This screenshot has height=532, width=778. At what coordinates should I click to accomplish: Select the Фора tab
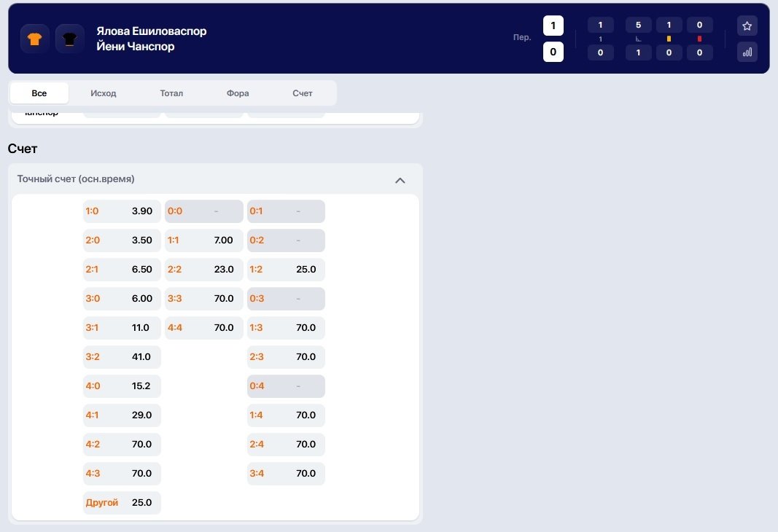[x=238, y=93]
